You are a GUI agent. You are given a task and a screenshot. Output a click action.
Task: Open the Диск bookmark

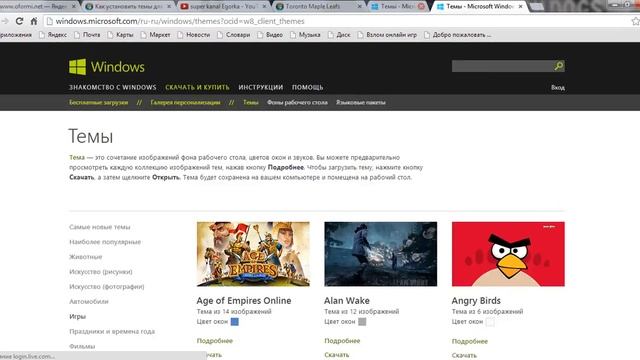click(x=339, y=35)
